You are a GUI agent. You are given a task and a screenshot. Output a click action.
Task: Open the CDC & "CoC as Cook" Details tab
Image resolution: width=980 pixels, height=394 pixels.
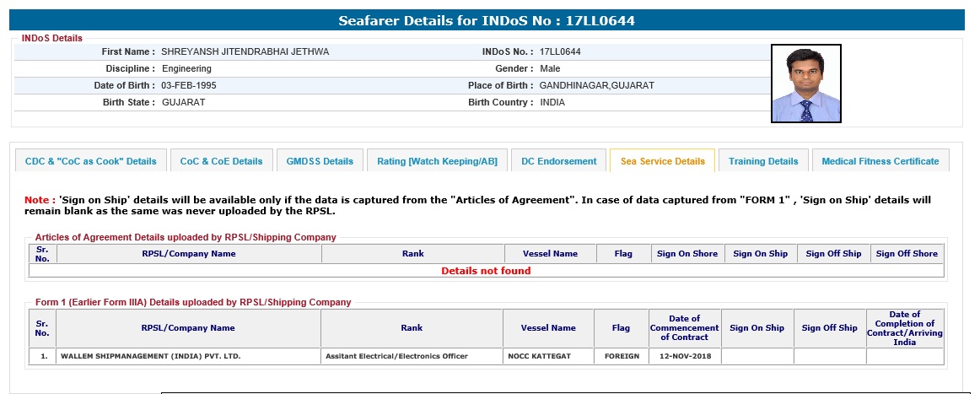(91, 161)
